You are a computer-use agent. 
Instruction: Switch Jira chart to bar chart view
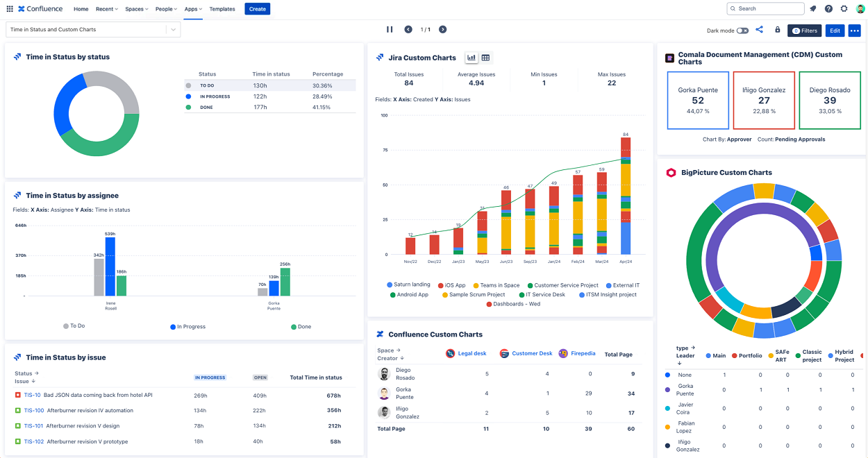(471, 58)
